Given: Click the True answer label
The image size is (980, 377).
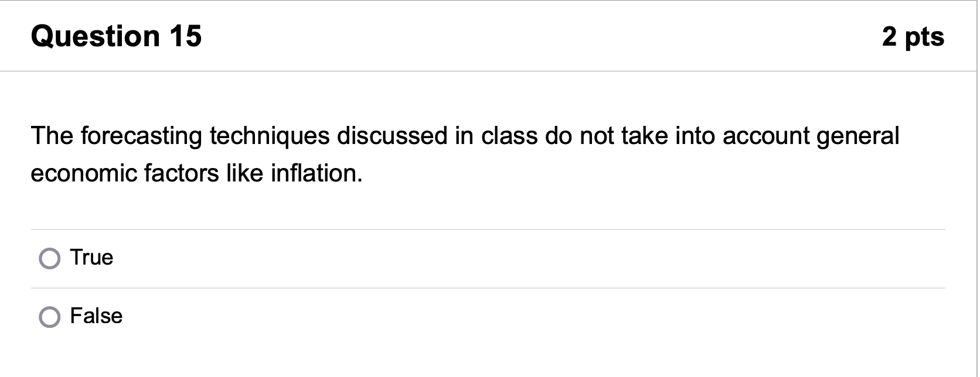Looking at the screenshot, I should pyautogui.click(x=91, y=258).
